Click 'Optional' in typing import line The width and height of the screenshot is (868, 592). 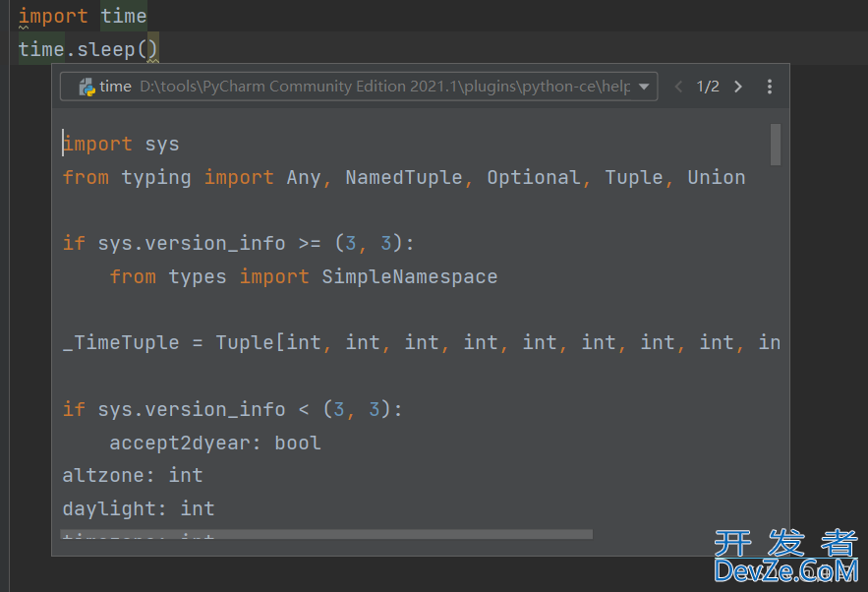[x=534, y=177]
